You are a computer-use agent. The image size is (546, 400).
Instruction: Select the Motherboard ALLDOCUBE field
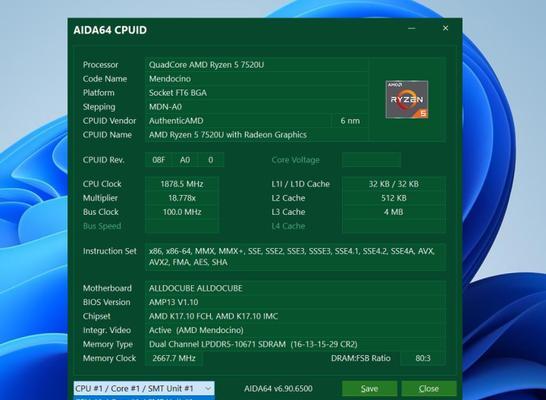click(295, 288)
